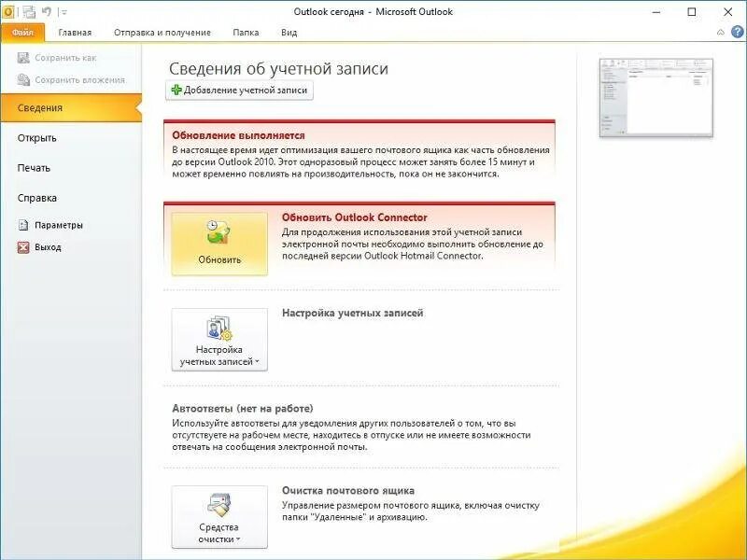Open Параметры from the sidebar
747x560 pixels.
click(x=50, y=225)
